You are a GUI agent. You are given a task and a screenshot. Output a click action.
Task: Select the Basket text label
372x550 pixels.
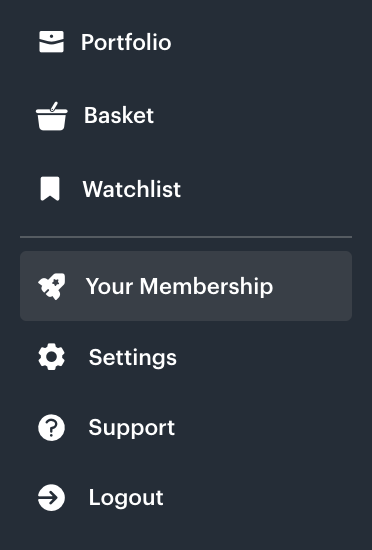[119, 115]
